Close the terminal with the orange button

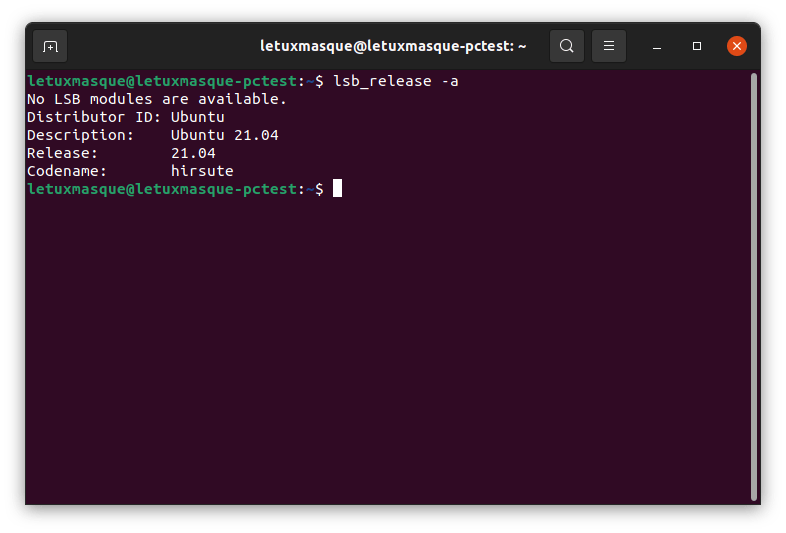pos(737,46)
